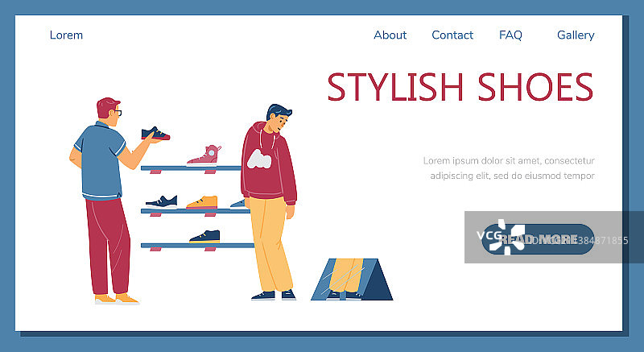Click the top blue shoe shelf
Image resolution: width=644 pixels, height=352 pixels.
tap(191, 168)
